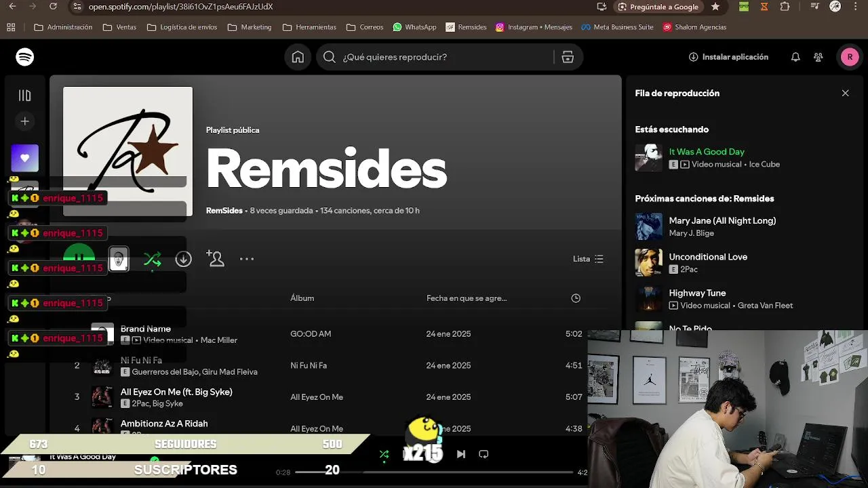Open 'Guerreros del Bajo, Giru Mad Fleiva' artist text
Viewport: 868px width, 488px height.
pyautogui.click(x=195, y=372)
